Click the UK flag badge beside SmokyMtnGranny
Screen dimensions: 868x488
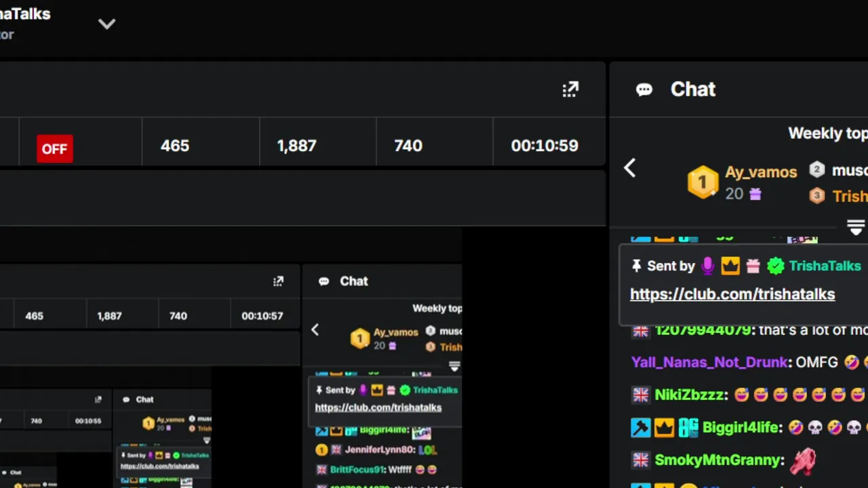click(641, 460)
